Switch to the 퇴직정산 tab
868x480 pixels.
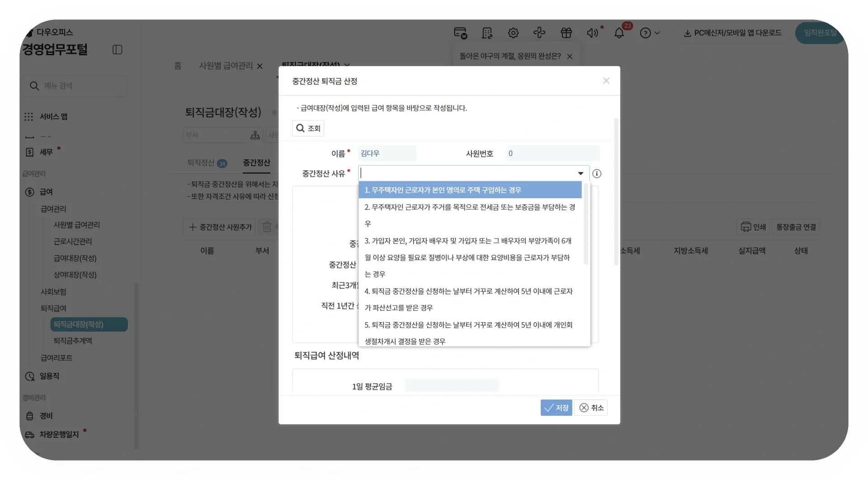207,163
